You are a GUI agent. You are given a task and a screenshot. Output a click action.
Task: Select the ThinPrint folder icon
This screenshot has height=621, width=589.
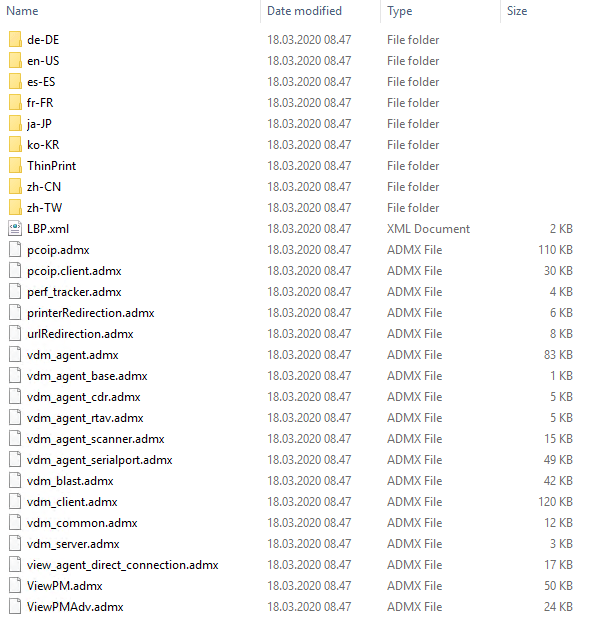15,166
